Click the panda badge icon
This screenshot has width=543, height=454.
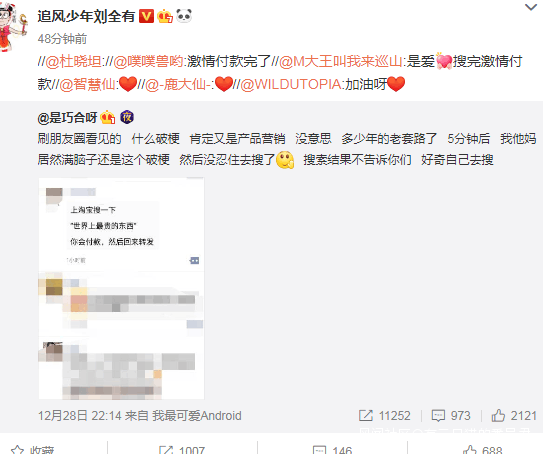pos(184,16)
